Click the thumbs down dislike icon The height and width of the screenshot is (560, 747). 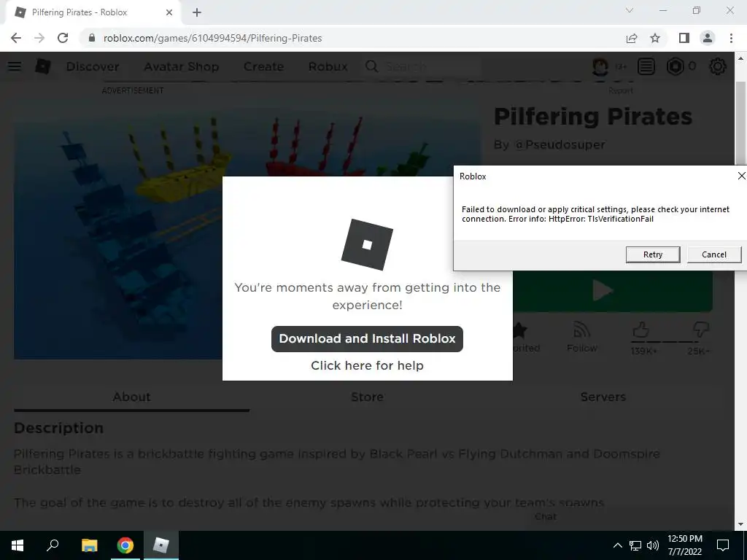(700, 330)
